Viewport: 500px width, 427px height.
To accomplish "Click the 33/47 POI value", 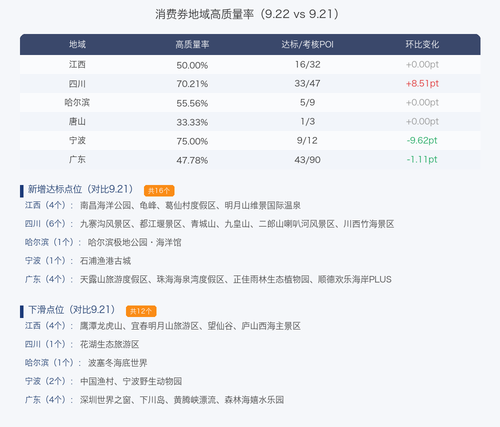I will point(307,83).
